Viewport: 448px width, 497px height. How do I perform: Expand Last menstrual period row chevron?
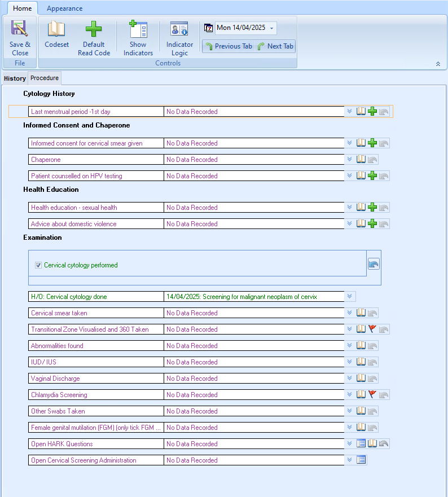tap(349, 111)
